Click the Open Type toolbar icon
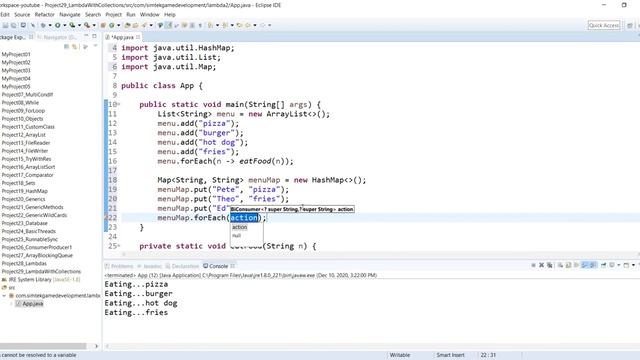 click(127, 25)
